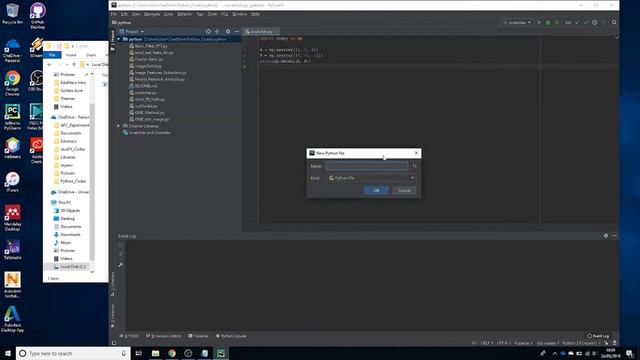The width and height of the screenshot is (640, 360).
Task: Open the Python Console tool window tab
Action: click(231, 336)
